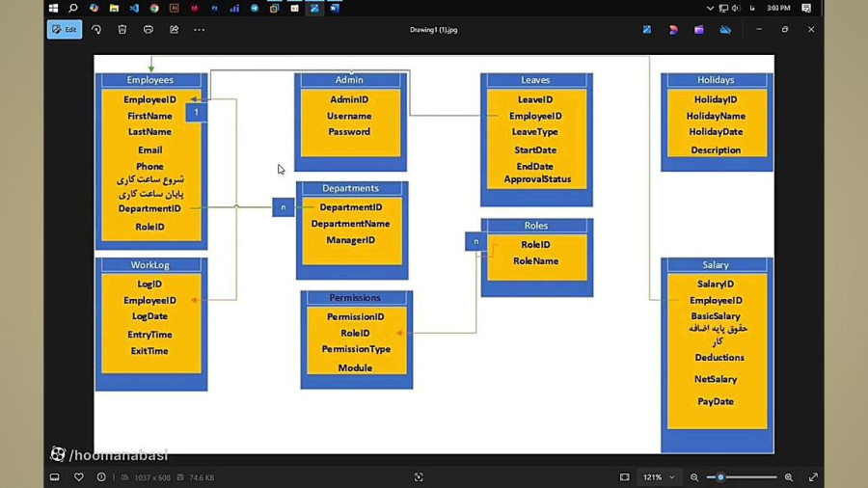The height and width of the screenshot is (488, 868).
Task: Click the zoom out magnifier icon
Action: click(x=694, y=477)
